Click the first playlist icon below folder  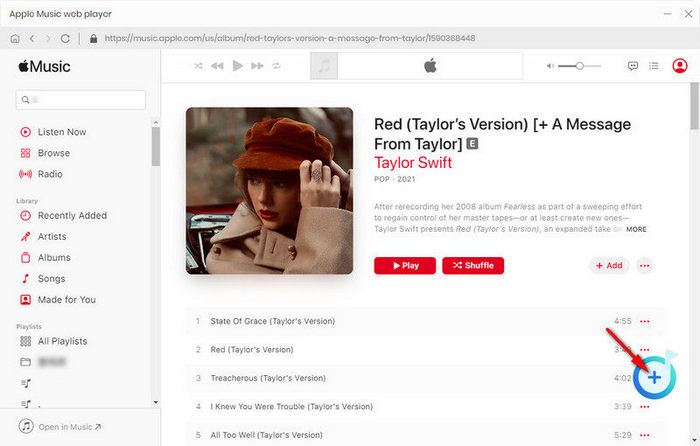pyautogui.click(x=26, y=383)
